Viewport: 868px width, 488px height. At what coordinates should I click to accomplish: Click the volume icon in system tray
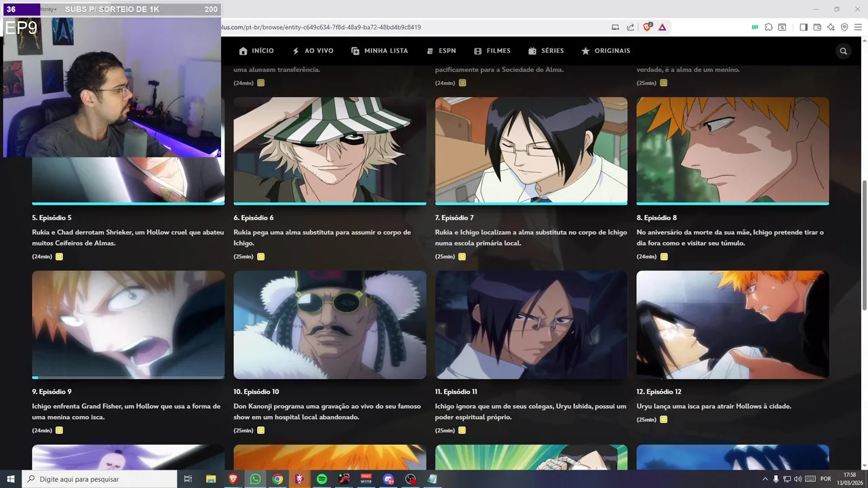click(797, 479)
